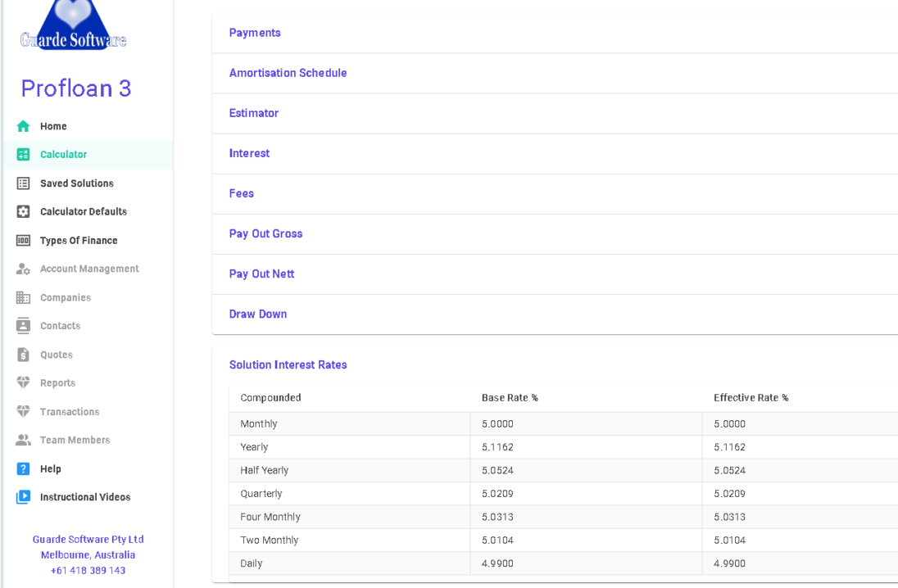Click the Quotes dollar document icon

tap(23, 355)
